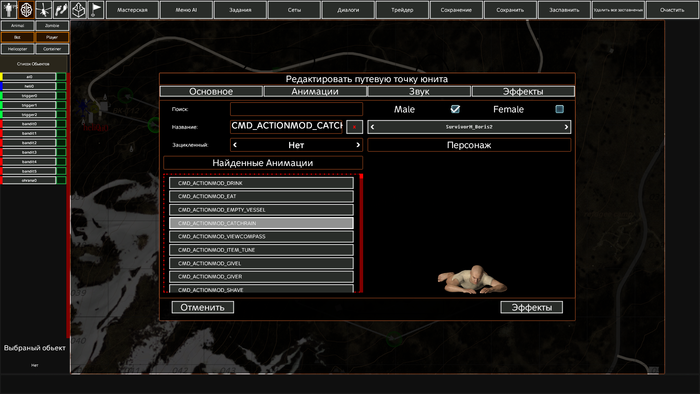Open the Трейдер menu

click(x=402, y=10)
